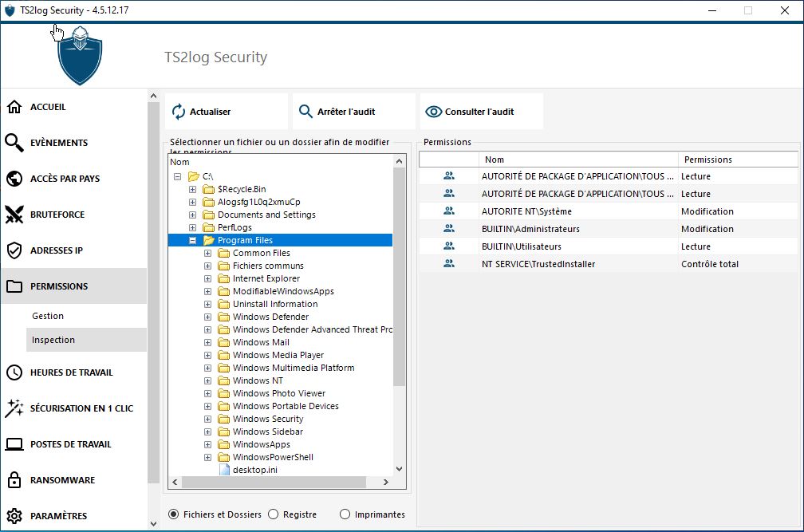Expand the WindowsPowerShell folder node

(x=207, y=457)
